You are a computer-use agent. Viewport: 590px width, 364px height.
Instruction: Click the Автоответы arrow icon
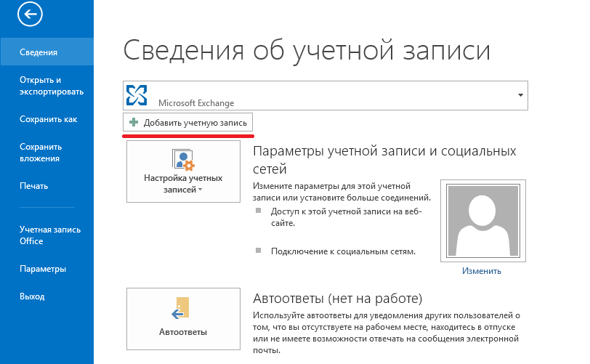tap(179, 307)
